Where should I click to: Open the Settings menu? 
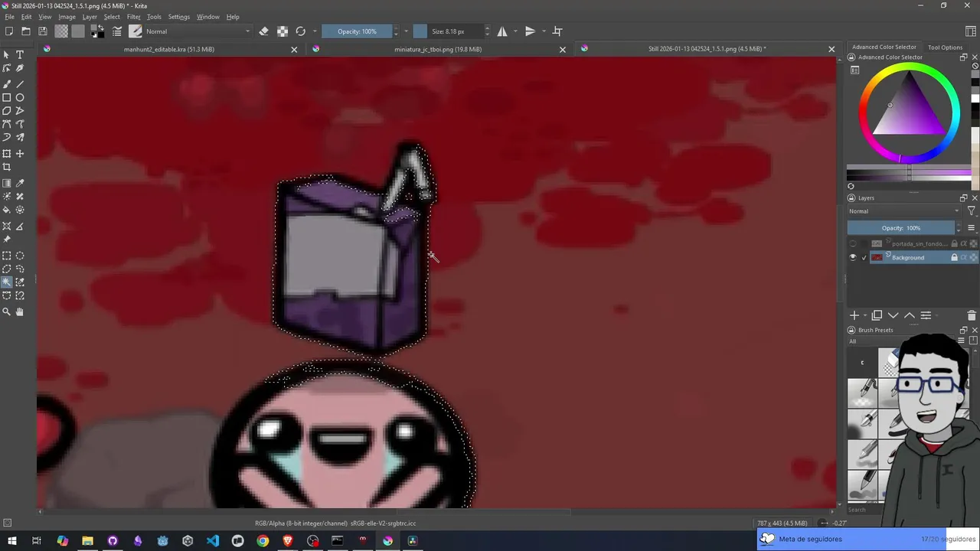[x=178, y=17]
